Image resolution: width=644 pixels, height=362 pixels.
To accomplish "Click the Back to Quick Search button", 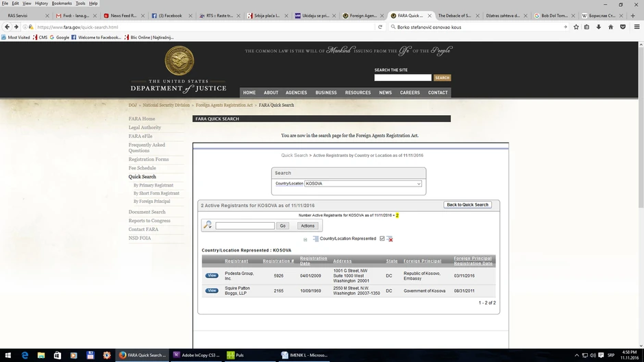I will 467,205.
